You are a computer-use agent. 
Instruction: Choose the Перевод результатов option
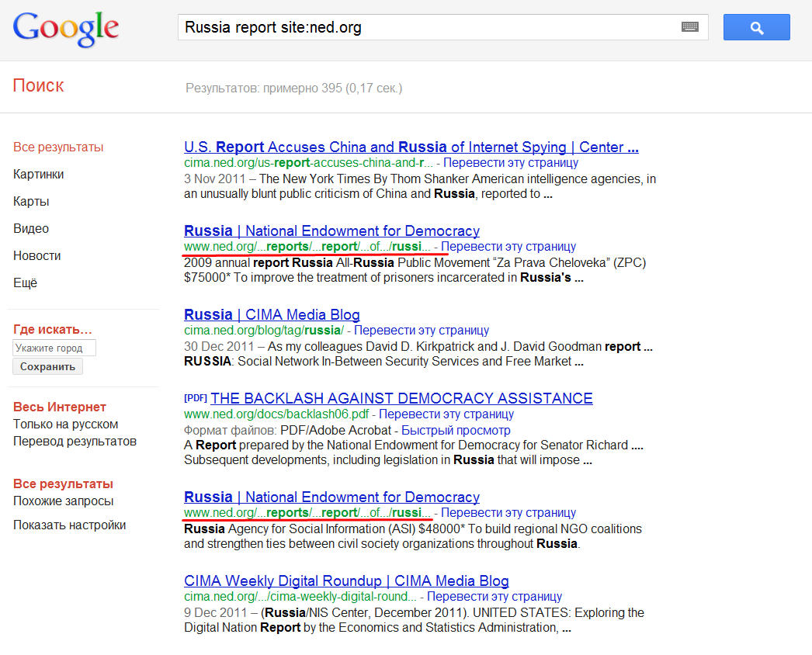[x=75, y=441]
